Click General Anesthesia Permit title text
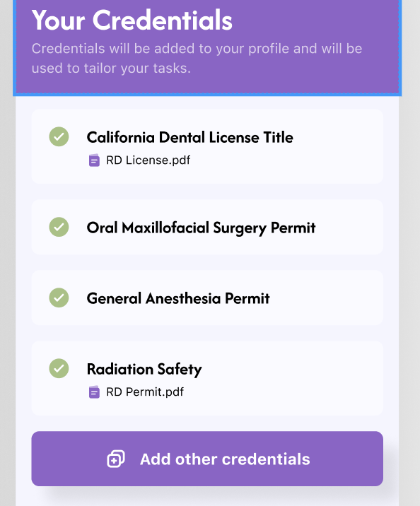This screenshot has width=420, height=506. click(x=178, y=298)
